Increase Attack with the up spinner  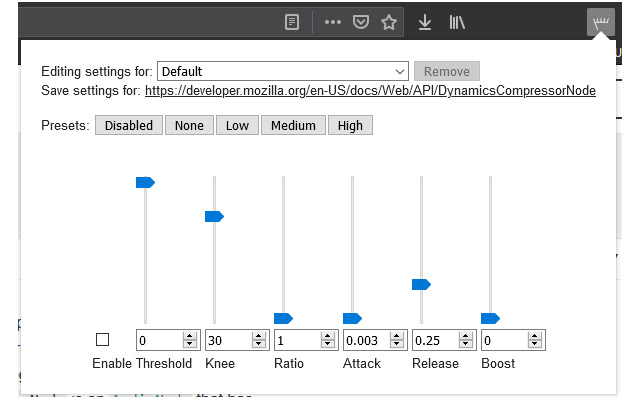click(x=397, y=336)
